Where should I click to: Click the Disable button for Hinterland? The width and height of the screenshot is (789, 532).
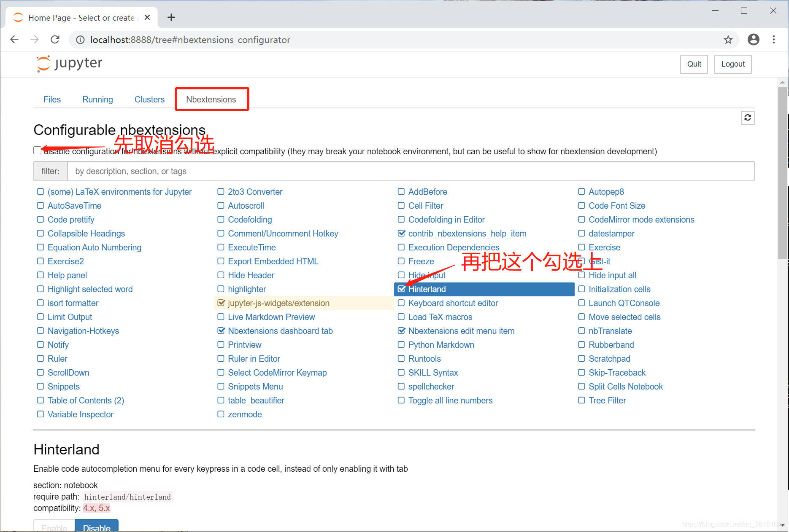97,526
